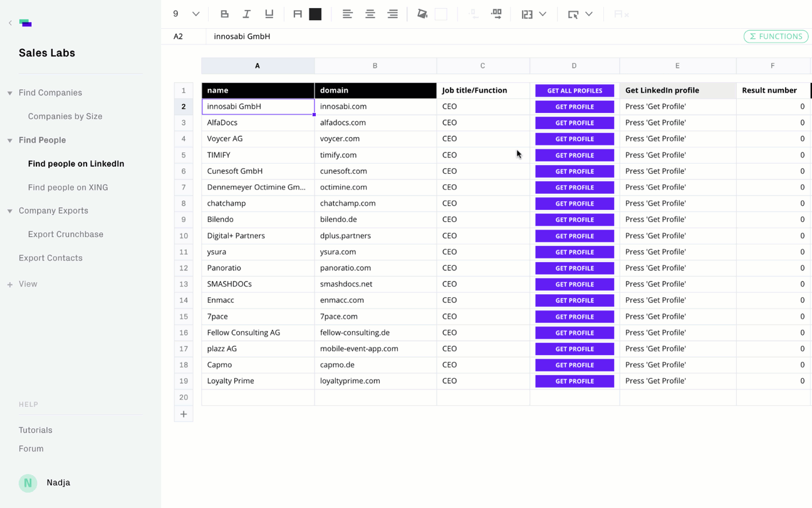Toggle italic formatting
The height and width of the screenshot is (508, 812).
[x=247, y=14]
